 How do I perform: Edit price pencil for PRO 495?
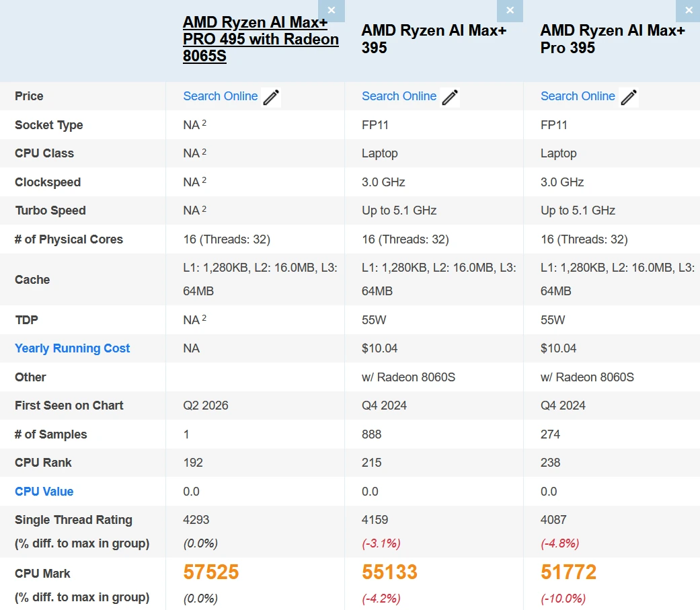271,97
